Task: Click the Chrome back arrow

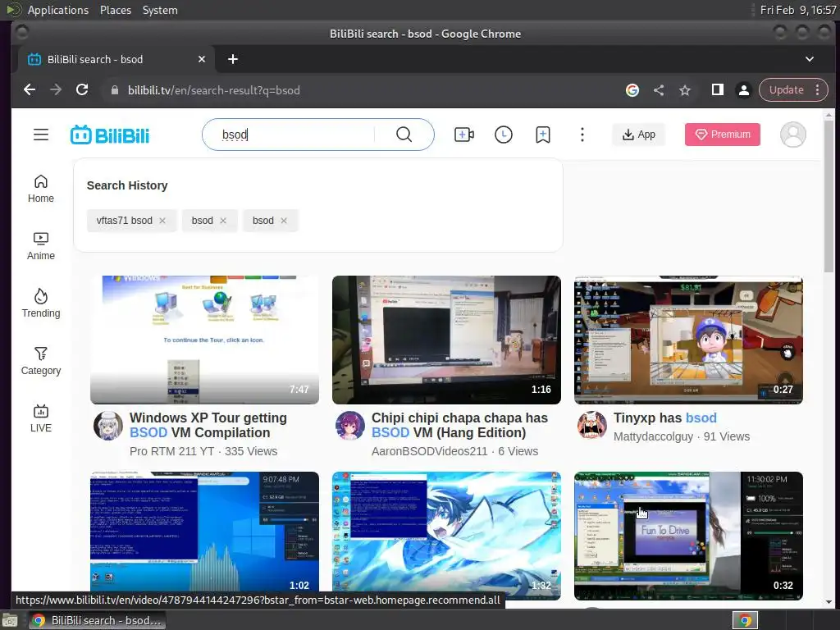Action: 30,90
